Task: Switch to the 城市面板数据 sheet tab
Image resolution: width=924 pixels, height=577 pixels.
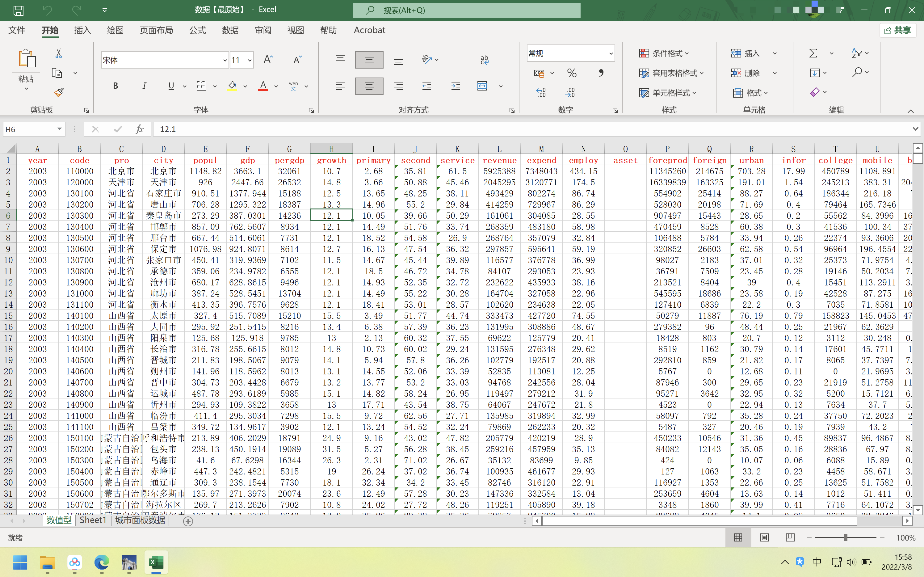Action: [x=140, y=520]
